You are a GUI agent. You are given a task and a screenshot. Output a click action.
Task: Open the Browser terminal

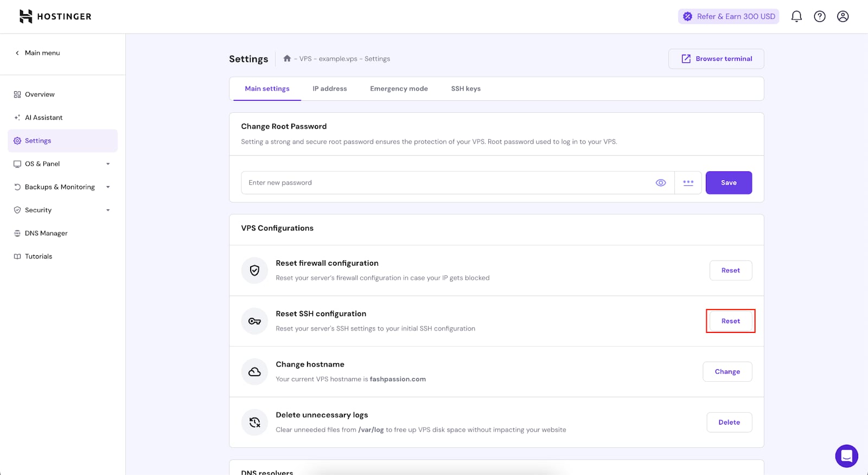coord(716,59)
